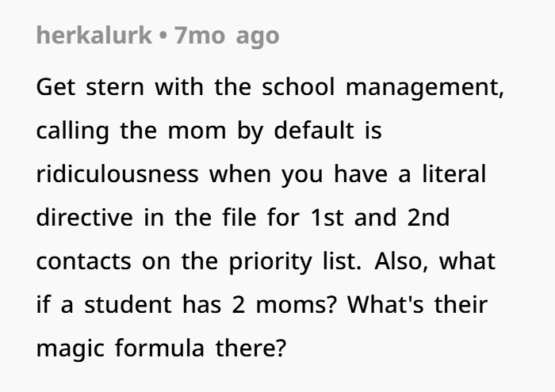Click the word 'management,' in the comment
Image resolution: width=555 pixels, height=392 pixels.
425,88
